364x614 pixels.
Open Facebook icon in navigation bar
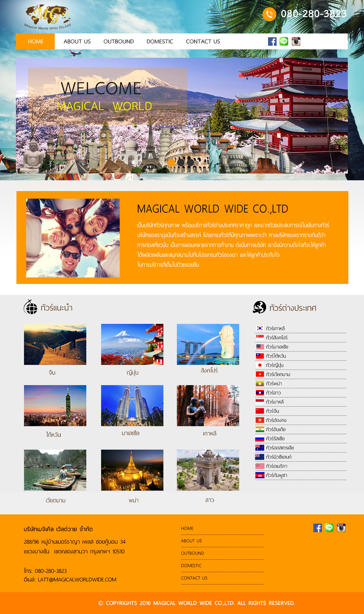[x=272, y=42]
